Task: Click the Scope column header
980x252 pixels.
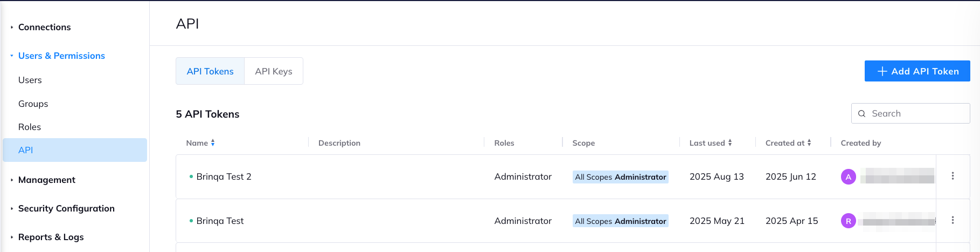Action: [x=583, y=143]
